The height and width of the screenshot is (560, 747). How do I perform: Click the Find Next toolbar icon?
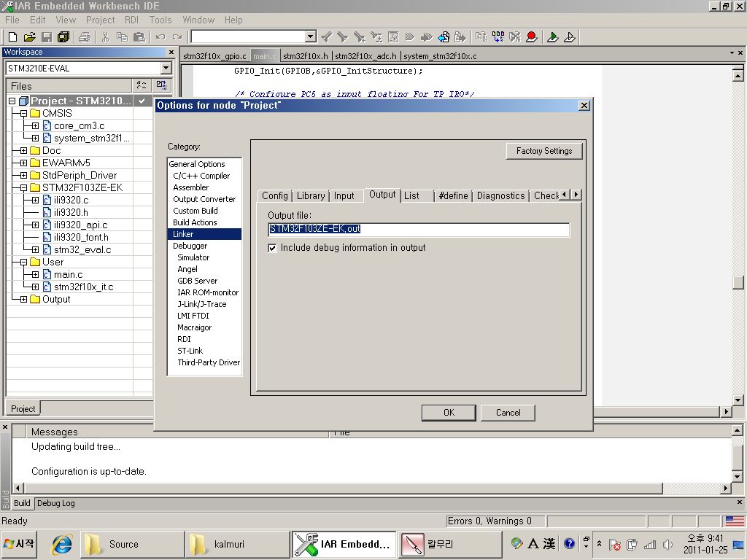click(343, 36)
